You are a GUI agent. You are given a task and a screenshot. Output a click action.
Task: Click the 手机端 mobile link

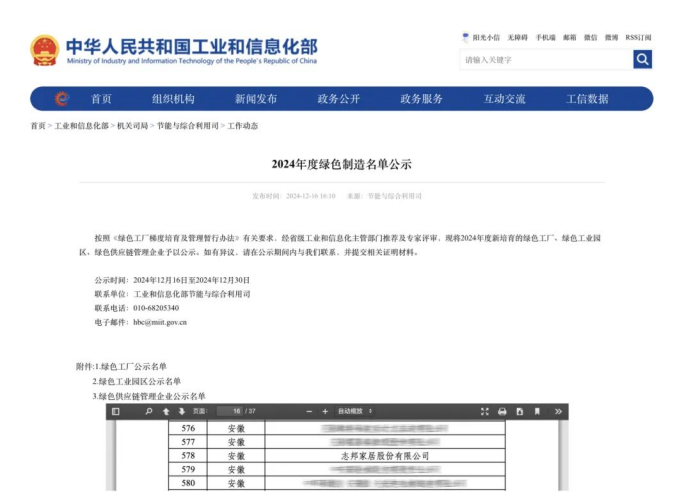(545, 38)
